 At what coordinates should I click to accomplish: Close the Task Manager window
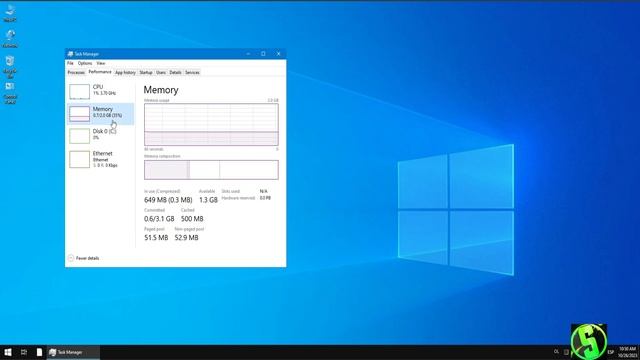(x=278, y=54)
